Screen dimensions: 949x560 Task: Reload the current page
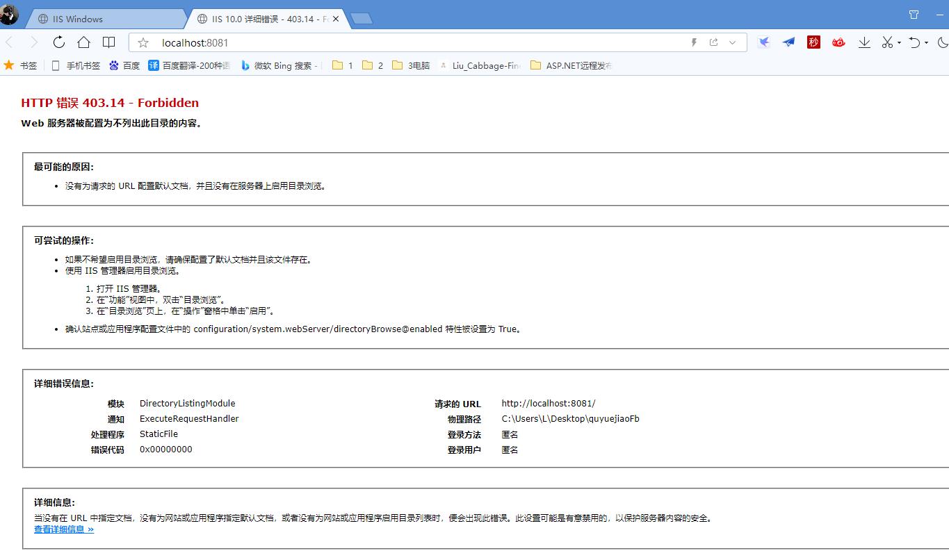click(x=59, y=42)
